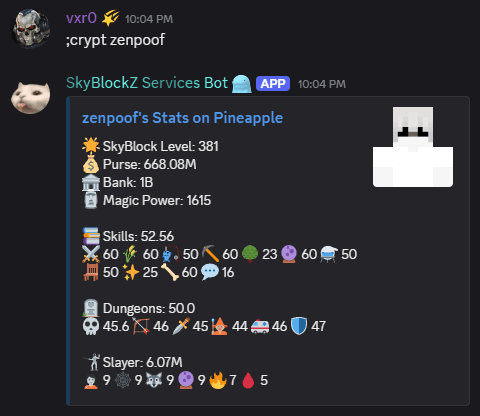Image resolution: width=480 pixels, height=416 pixels.
Task: Click the bot message timestamp 10:04 PM
Action: pos(322,84)
